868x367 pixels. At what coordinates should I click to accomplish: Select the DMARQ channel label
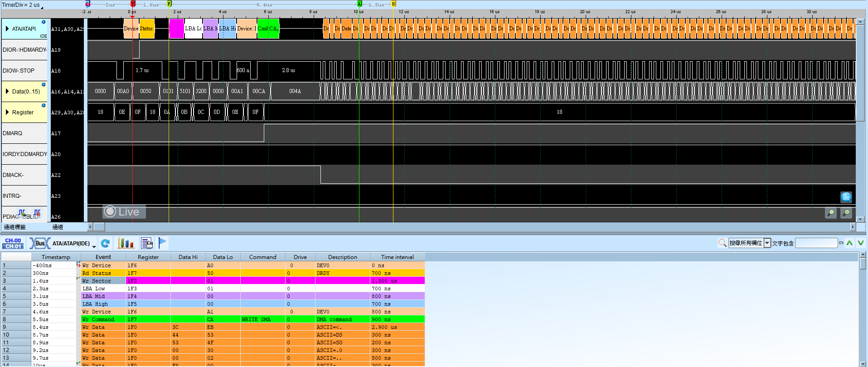[x=24, y=133]
